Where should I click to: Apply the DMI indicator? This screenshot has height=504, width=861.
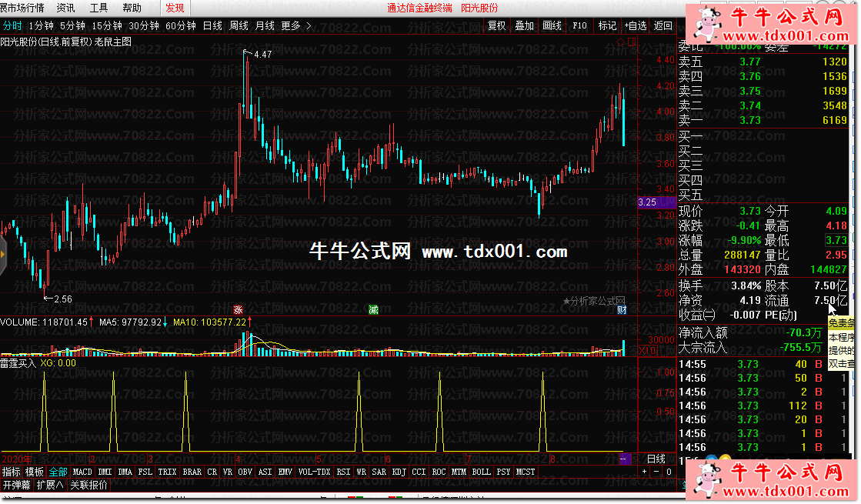[105, 472]
